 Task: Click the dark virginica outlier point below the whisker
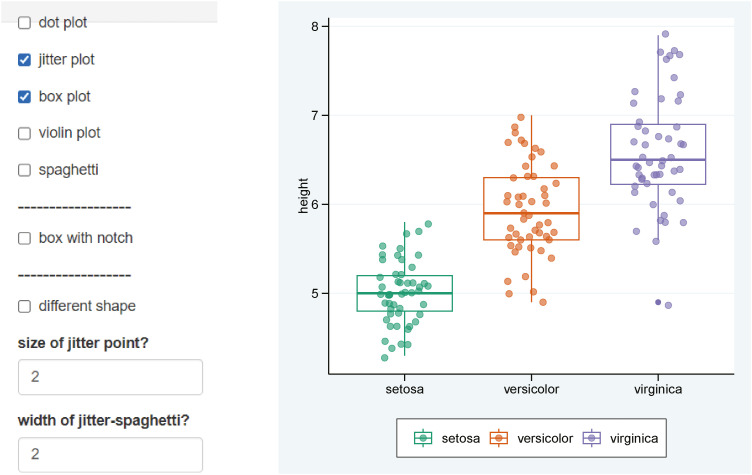[658, 302]
